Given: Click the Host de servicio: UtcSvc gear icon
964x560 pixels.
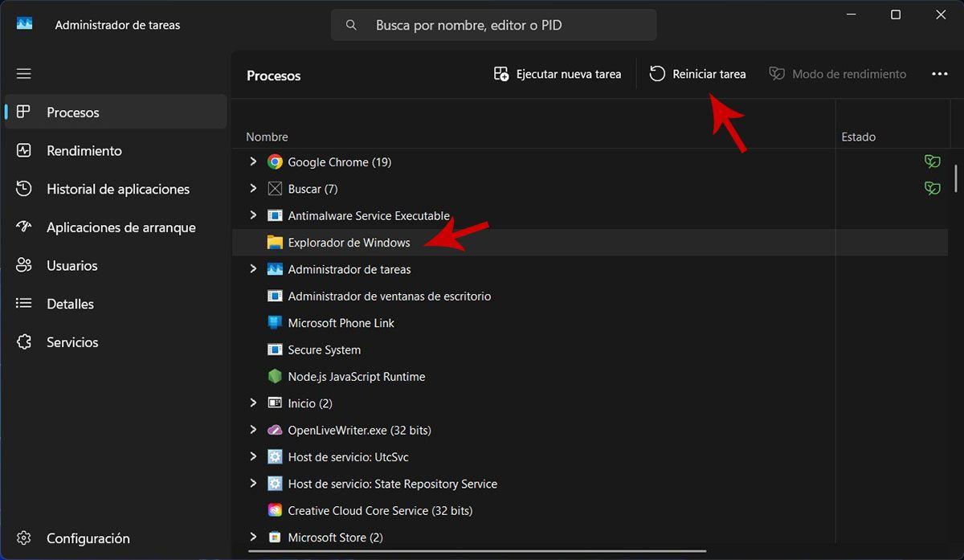Looking at the screenshot, I should (x=275, y=457).
